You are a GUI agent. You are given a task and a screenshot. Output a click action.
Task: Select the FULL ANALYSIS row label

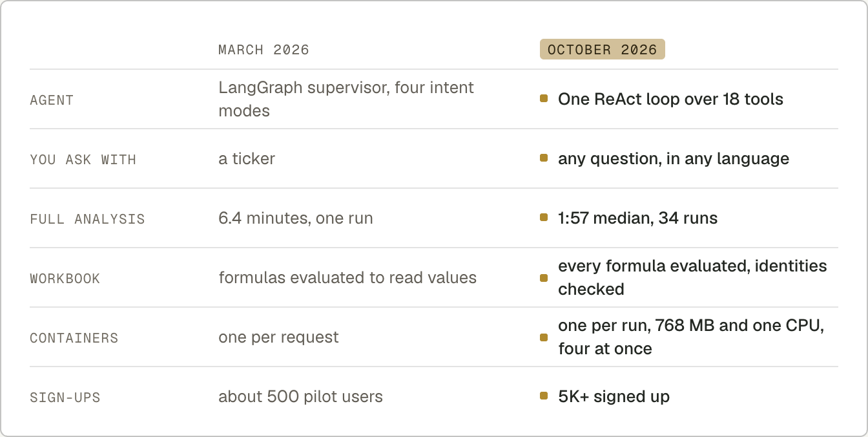point(87,219)
